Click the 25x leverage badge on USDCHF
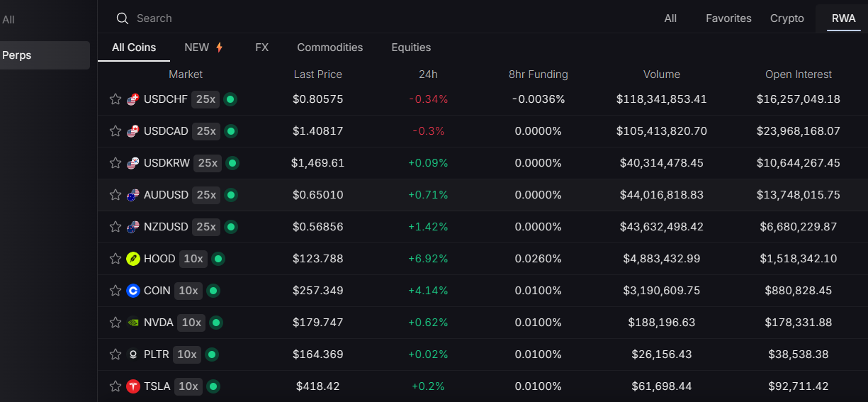The height and width of the screenshot is (402, 868). point(205,99)
